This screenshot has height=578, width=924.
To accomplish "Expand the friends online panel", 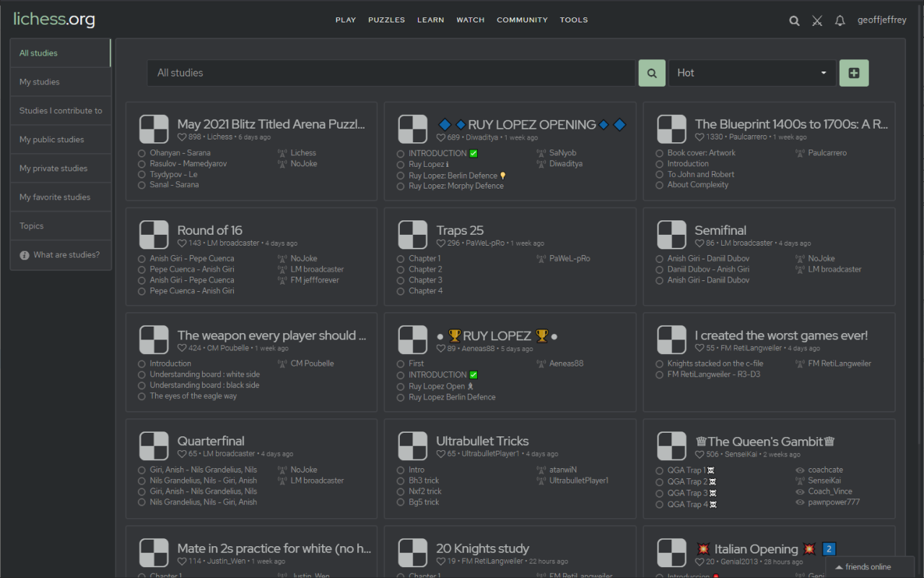I will coord(868,566).
